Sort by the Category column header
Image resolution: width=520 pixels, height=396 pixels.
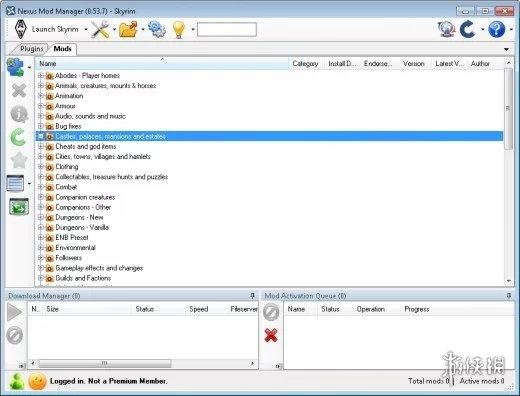pos(305,64)
